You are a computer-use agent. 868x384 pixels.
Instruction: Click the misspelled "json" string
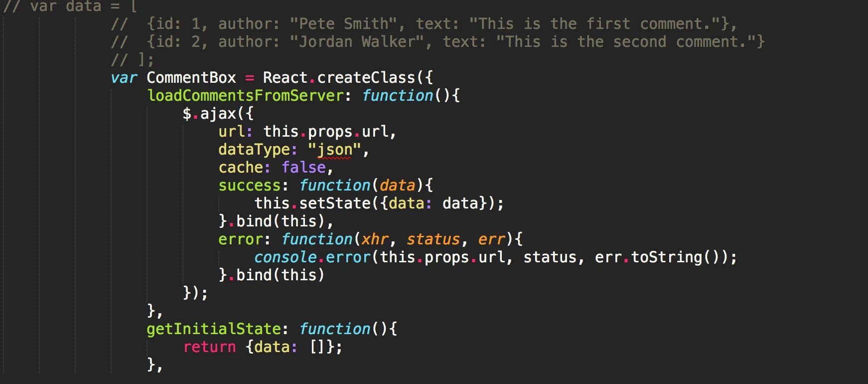coord(334,150)
